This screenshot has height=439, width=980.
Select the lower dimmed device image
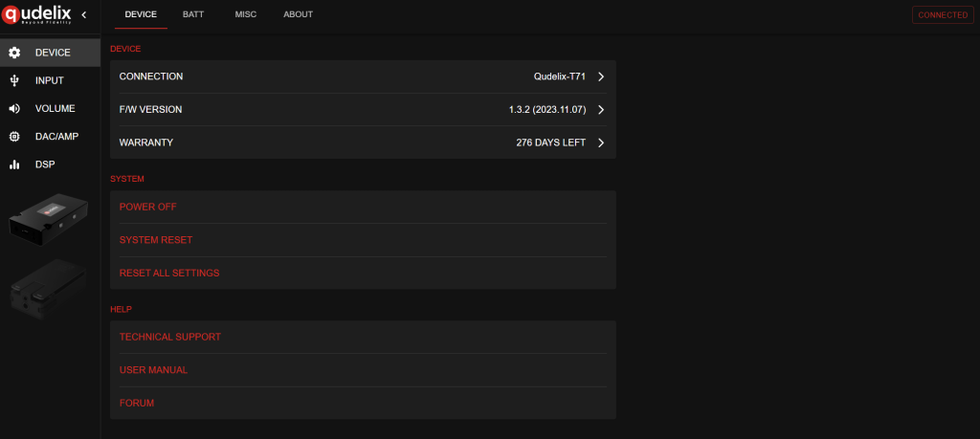[x=49, y=289]
